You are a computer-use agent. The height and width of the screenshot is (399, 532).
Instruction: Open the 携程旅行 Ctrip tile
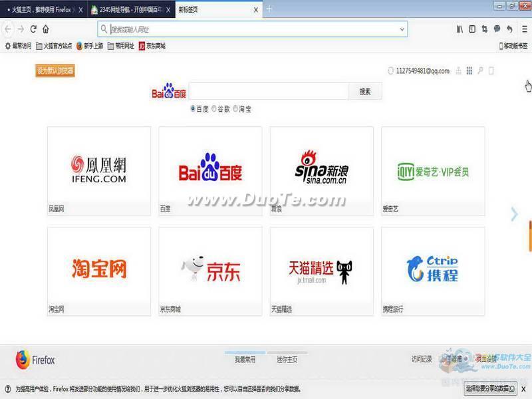point(433,271)
